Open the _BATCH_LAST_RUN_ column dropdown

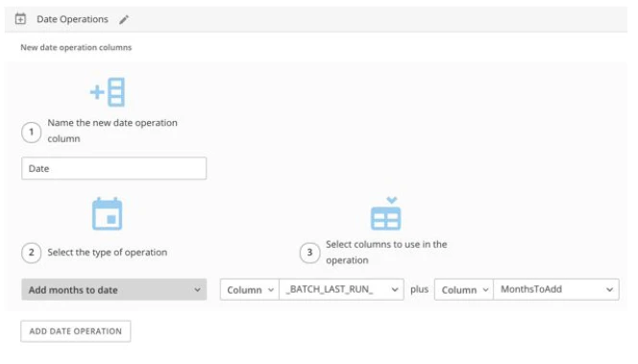[x=341, y=290]
